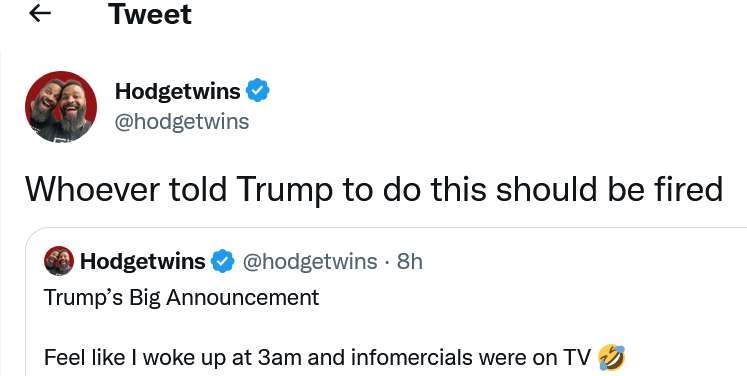This screenshot has width=747, height=376.
Task: Open the small avatar in the quoted tweet
Action: (x=59, y=261)
